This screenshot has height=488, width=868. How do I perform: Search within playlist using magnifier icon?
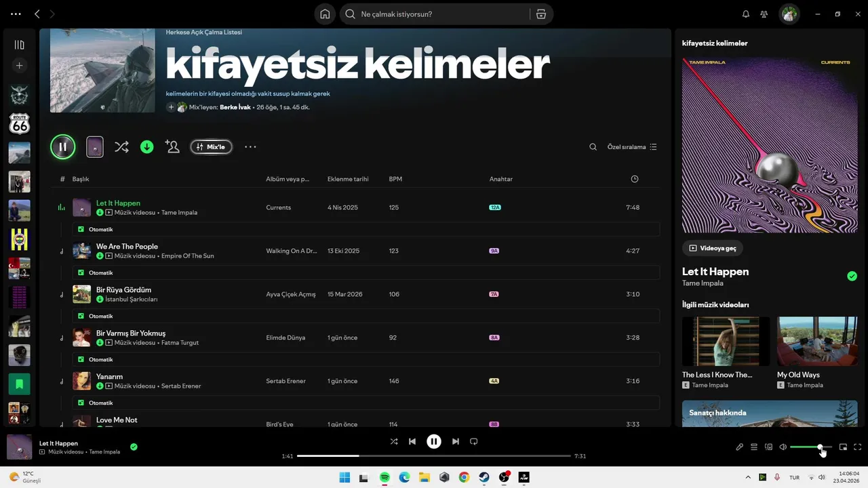(x=593, y=147)
